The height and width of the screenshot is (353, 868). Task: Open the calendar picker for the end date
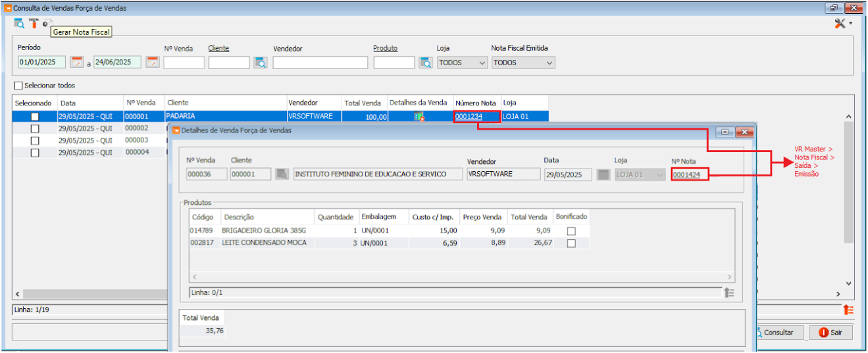coord(153,63)
